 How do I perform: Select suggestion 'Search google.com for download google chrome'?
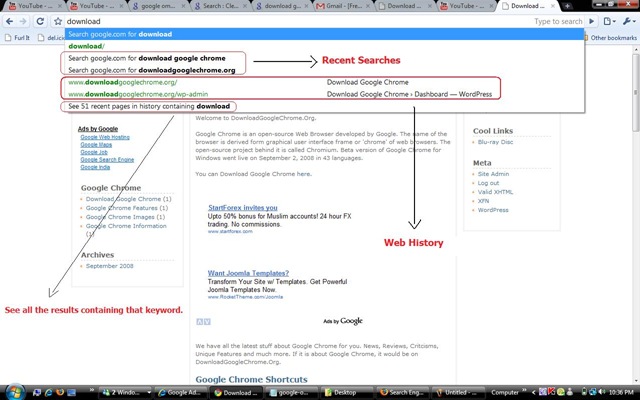[x=152, y=58]
